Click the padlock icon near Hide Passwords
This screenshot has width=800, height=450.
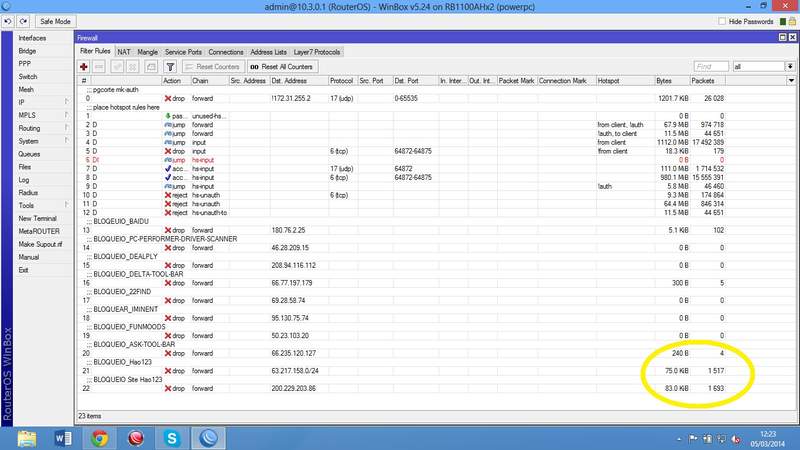792,21
